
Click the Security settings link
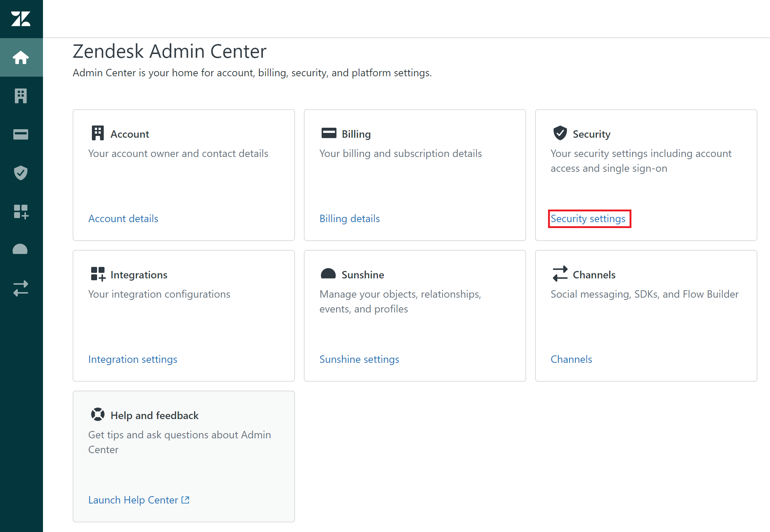click(x=588, y=218)
